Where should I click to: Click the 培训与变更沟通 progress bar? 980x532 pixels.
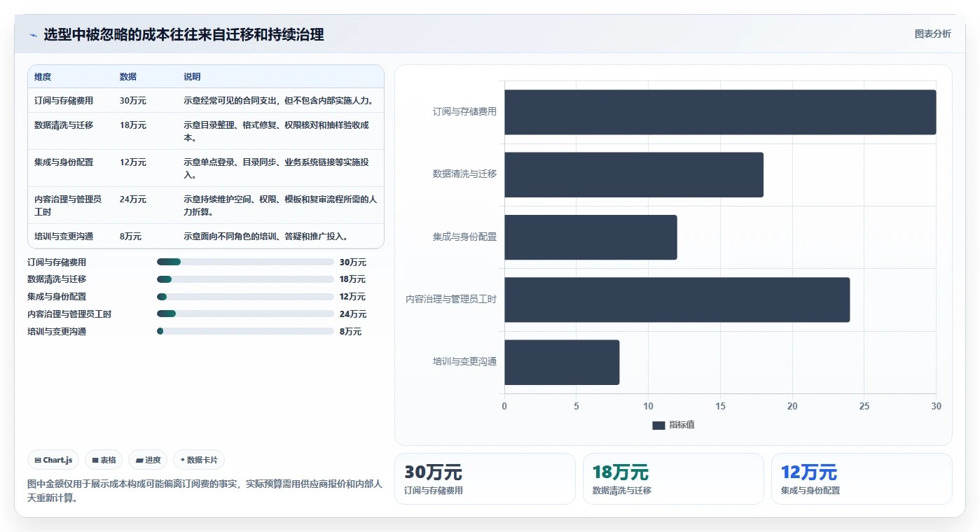245,331
